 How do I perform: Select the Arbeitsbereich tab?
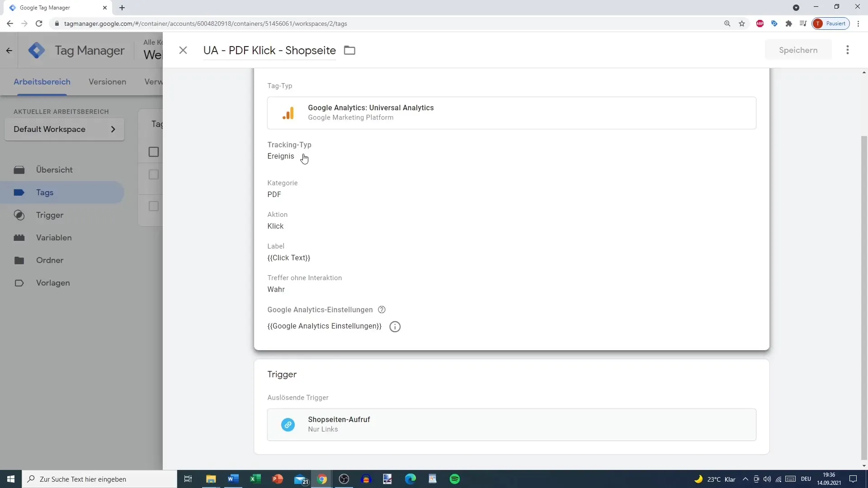tap(42, 82)
